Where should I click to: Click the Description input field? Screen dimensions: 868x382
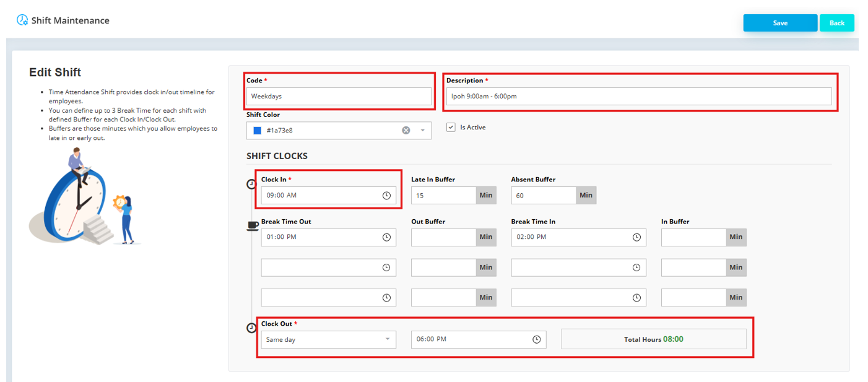coord(638,97)
